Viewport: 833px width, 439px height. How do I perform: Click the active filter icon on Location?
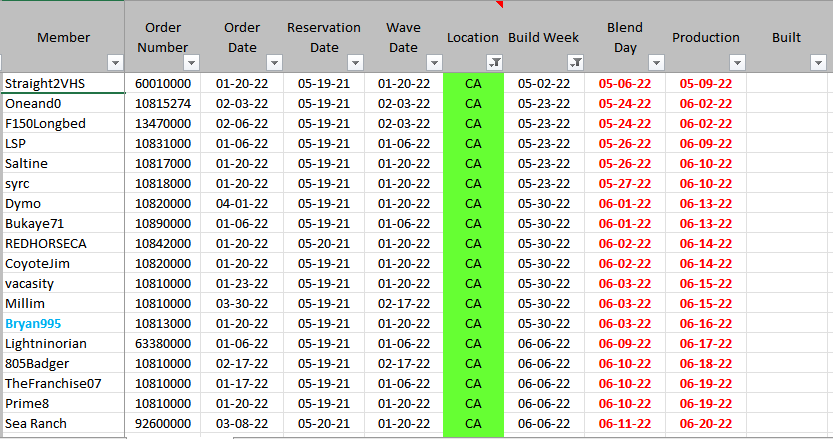[x=492, y=62]
